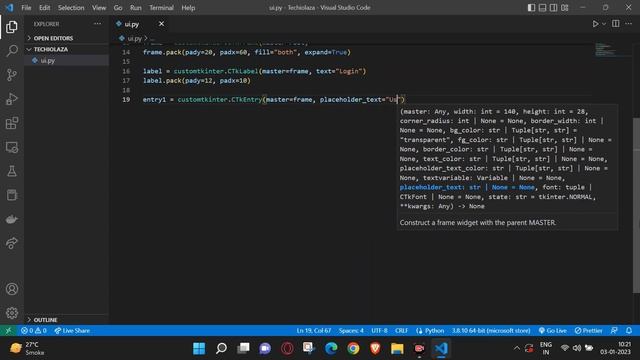Open the Extensions view
Image resolution: width=640 pixels, height=360 pixels.
pos(12,123)
